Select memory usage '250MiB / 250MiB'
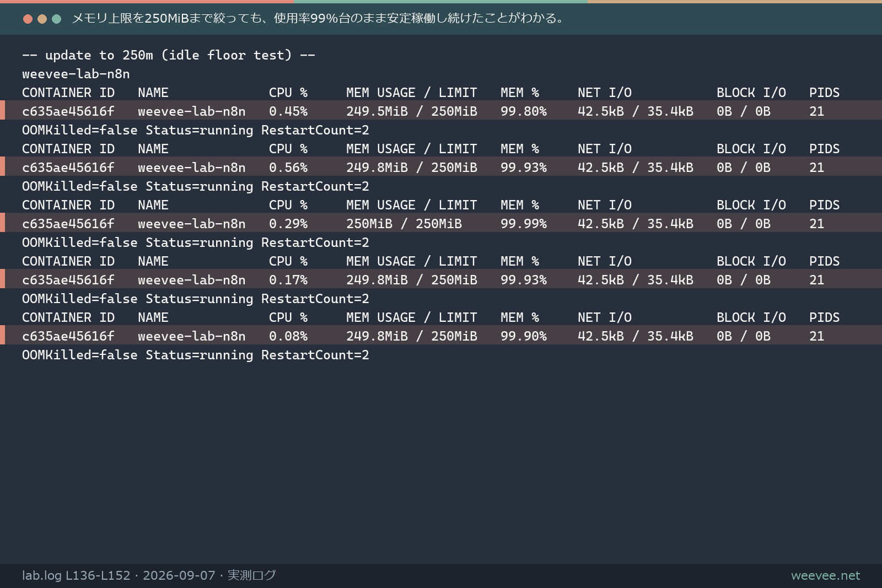 click(404, 224)
